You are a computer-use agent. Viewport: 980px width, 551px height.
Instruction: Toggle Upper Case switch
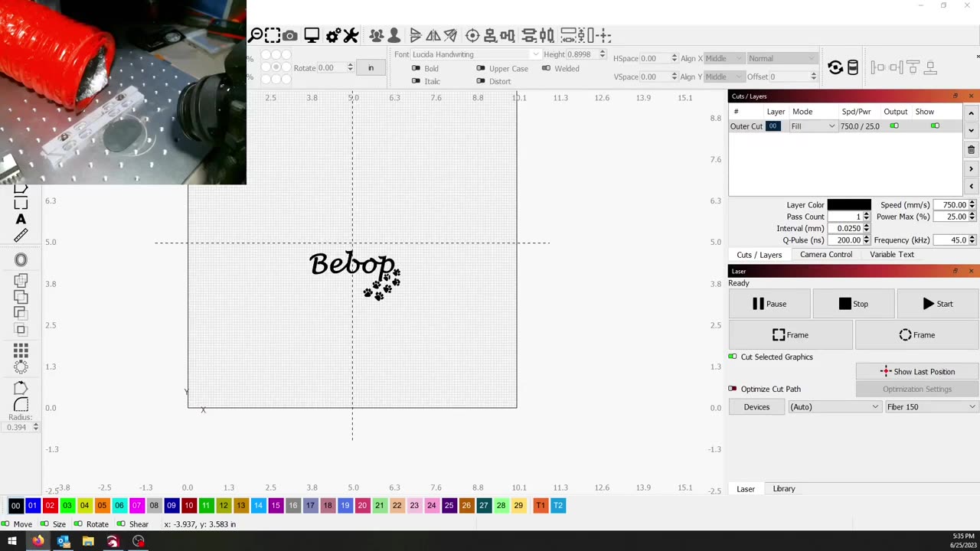pyautogui.click(x=481, y=68)
